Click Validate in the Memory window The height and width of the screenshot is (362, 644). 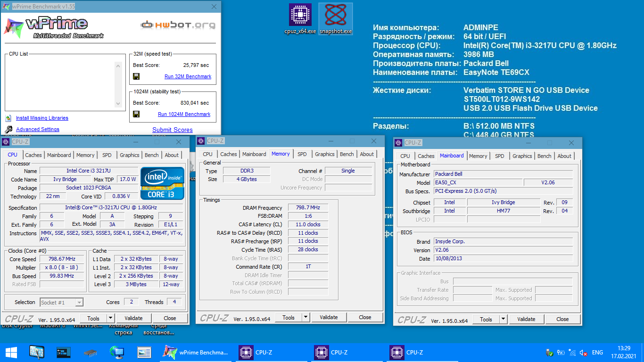pos(329,317)
